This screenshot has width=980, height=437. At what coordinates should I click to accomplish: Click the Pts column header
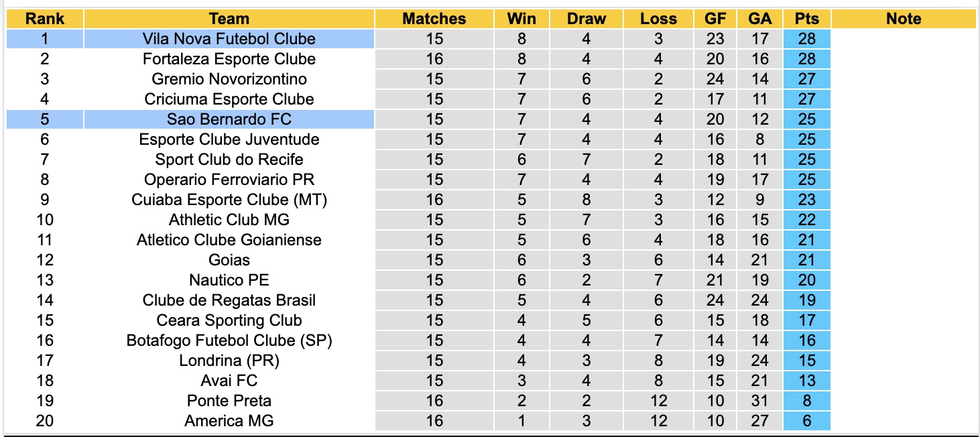click(x=807, y=19)
